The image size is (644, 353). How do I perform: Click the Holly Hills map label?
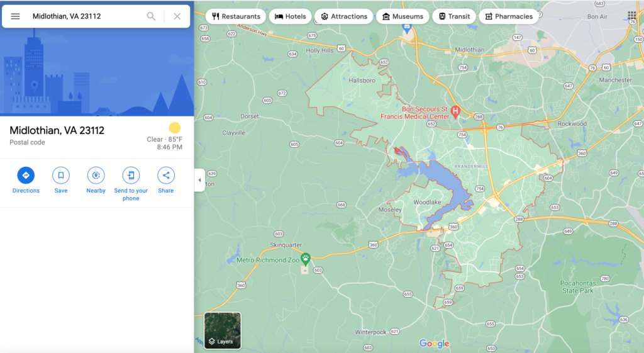(x=319, y=50)
